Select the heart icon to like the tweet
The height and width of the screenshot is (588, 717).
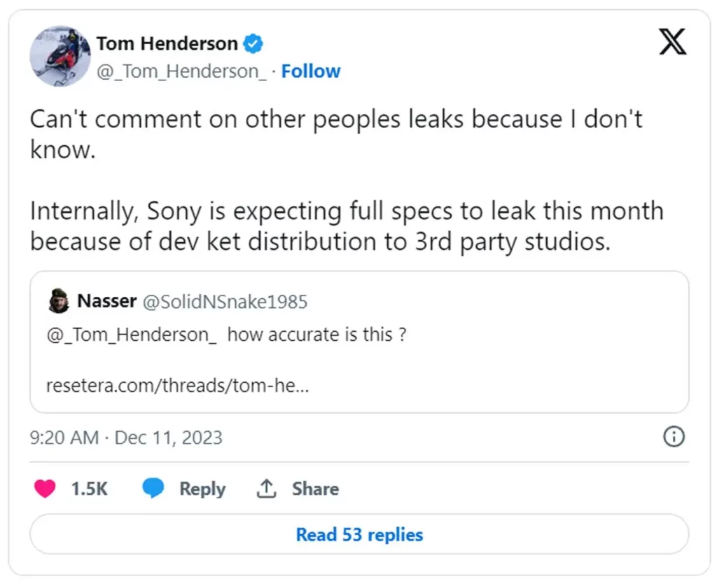pyautogui.click(x=44, y=489)
